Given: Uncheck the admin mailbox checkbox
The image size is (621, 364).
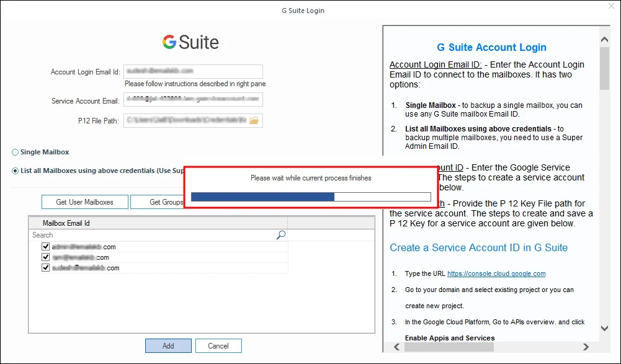Looking at the screenshot, I should [x=45, y=246].
